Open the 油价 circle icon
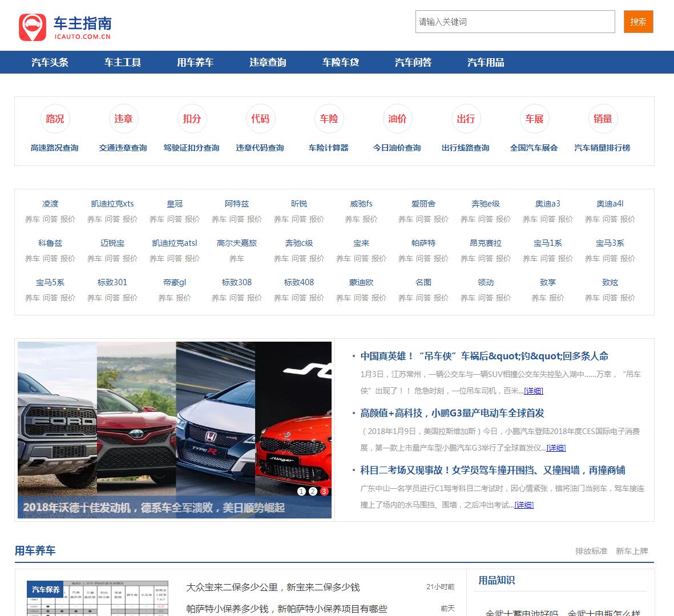674x616 pixels. tap(397, 119)
